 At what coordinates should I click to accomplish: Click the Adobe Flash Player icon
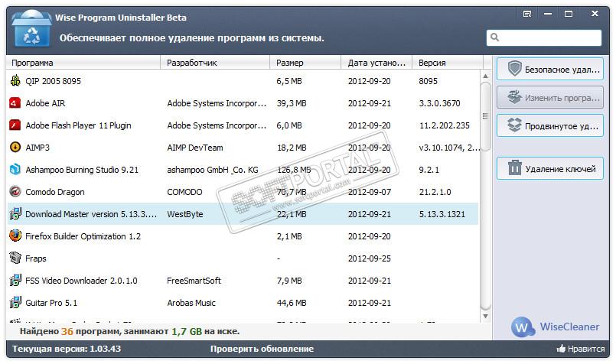[15, 125]
